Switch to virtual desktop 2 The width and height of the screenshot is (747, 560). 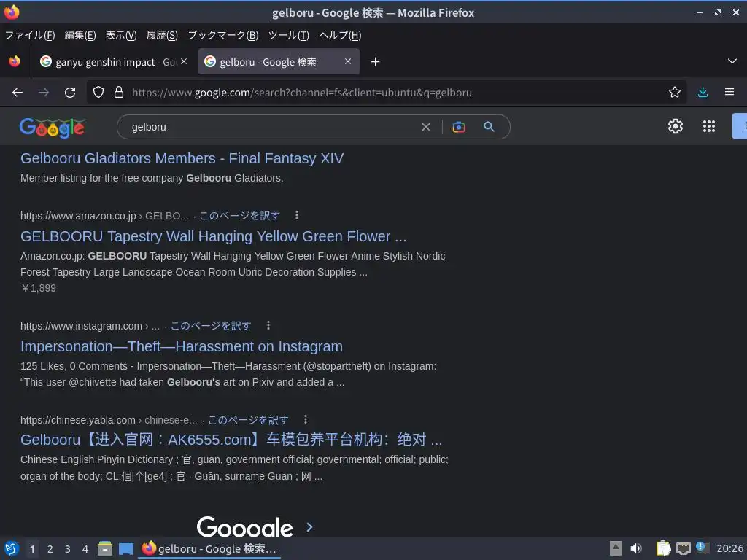(x=50, y=549)
